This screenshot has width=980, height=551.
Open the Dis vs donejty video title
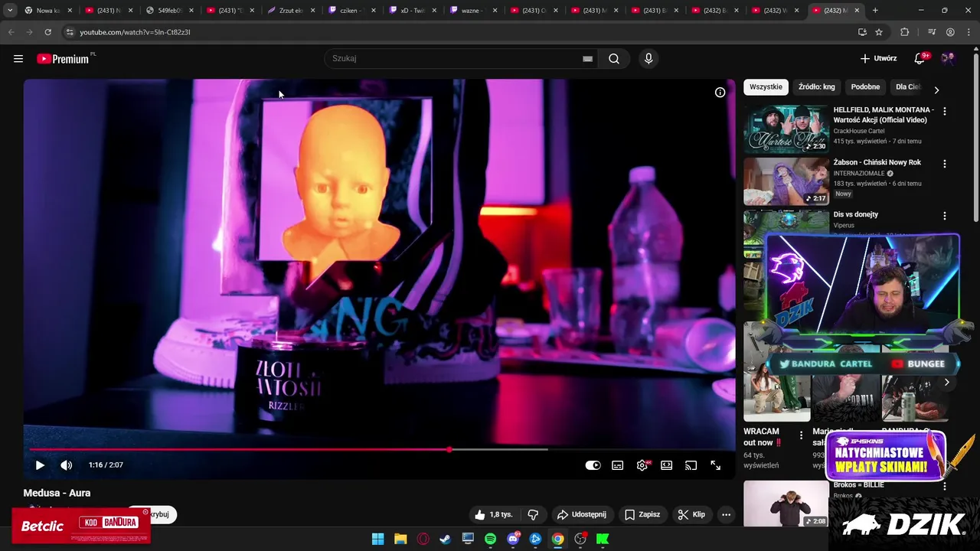click(x=856, y=214)
